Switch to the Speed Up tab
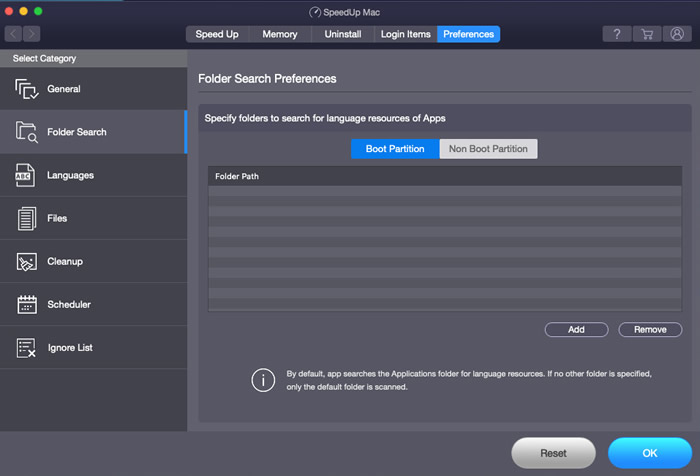The height and width of the screenshot is (476, 700). click(217, 34)
